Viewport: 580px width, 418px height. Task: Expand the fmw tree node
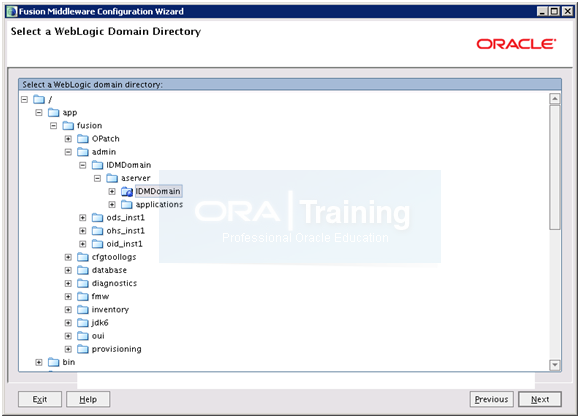coord(68,297)
